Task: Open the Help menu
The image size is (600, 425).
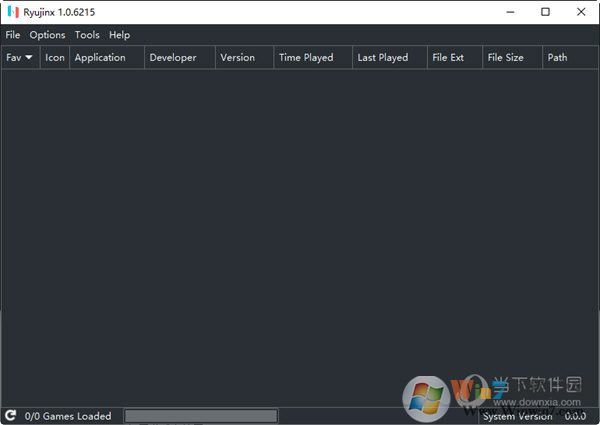Action: click(x=119, y=35)
